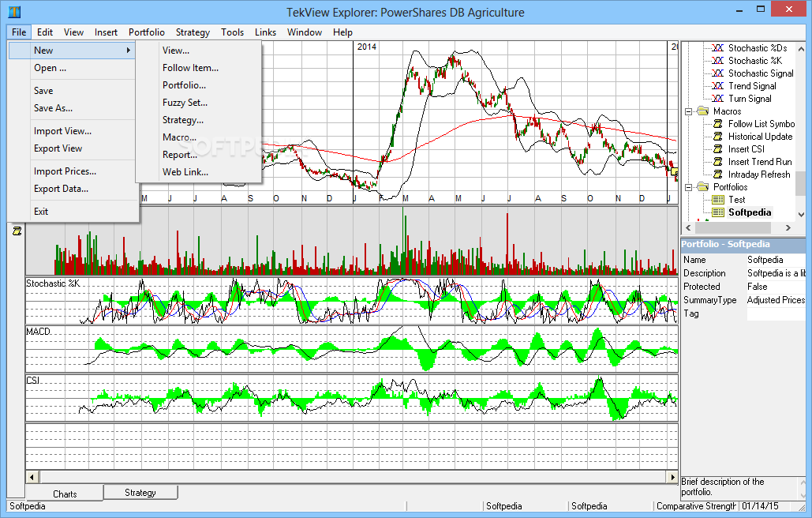Click the Softpedia portfolio icon in tree
The image size is (812, 518).
[718, 212]
